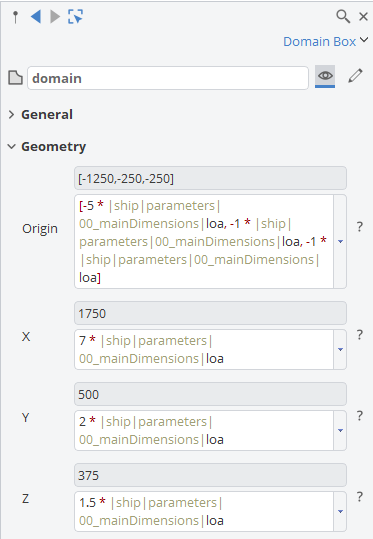Image resolution: width=373 pixels, height=539 pixels.
Task: Click the X attribute label
Action: point(26,337)
